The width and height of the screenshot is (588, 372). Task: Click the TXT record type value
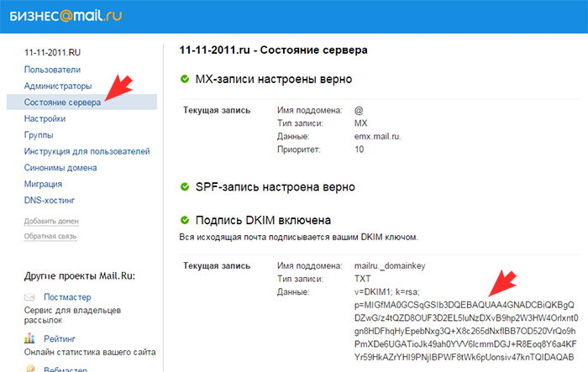coord(362,279)
